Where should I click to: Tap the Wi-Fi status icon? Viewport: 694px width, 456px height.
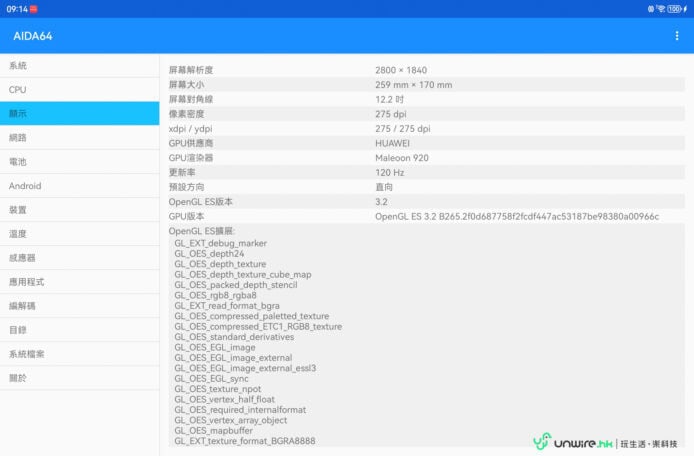click(661, 9)
